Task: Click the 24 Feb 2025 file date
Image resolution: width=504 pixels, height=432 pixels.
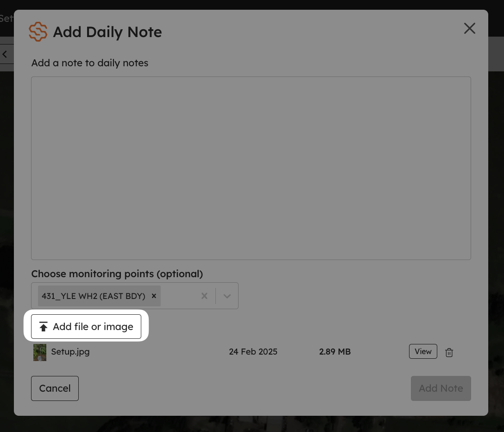Action: pyautogui.click(x=253, y=352)
